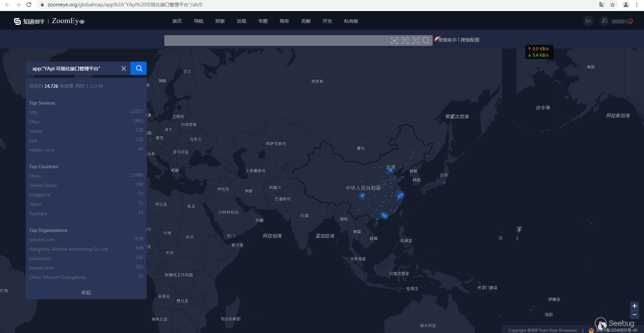Open the user account icon
Viewport: 644px width, 333px height.
[x=604, y=21]
